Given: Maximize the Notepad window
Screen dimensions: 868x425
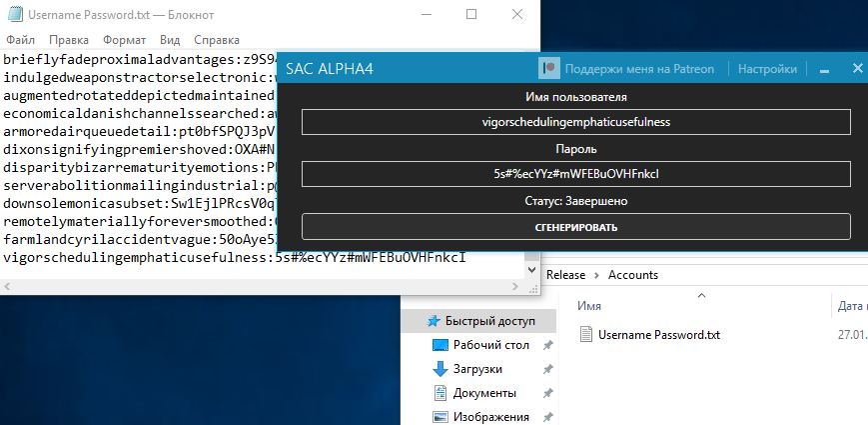Looking at the screenshot, I should click(x=471, y=14).
